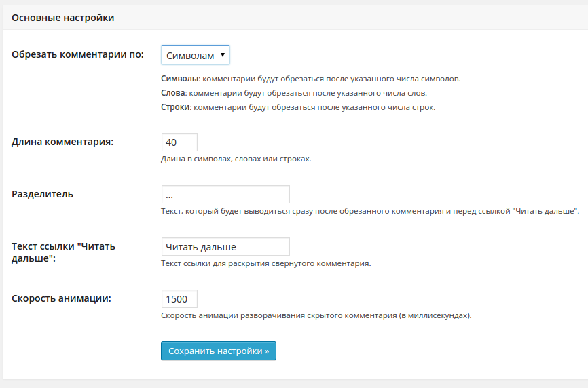This screenshot has height=388, width=588.
Task: Focus the animation speed field showing 1500
Action: click(179, 298)
